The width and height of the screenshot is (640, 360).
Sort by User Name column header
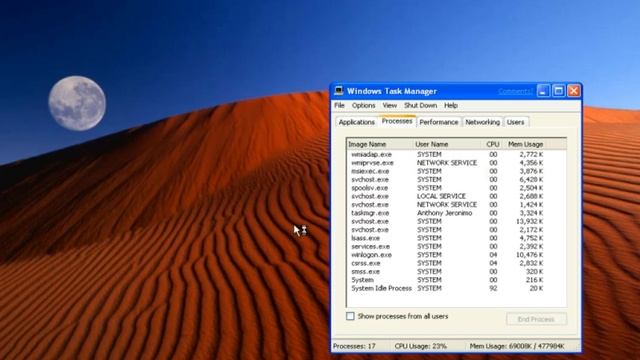[447, 144]
